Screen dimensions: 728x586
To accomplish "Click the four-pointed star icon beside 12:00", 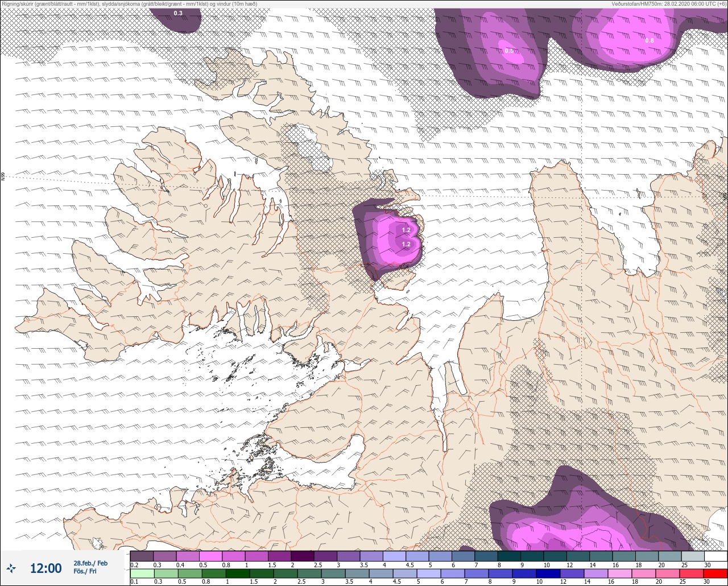I will coord(11,568).
